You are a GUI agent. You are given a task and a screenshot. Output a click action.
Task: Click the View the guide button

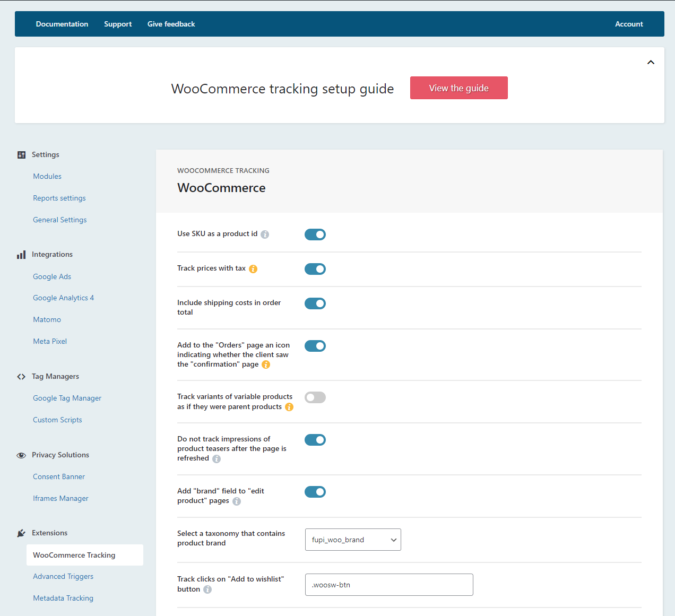point(459,88)
